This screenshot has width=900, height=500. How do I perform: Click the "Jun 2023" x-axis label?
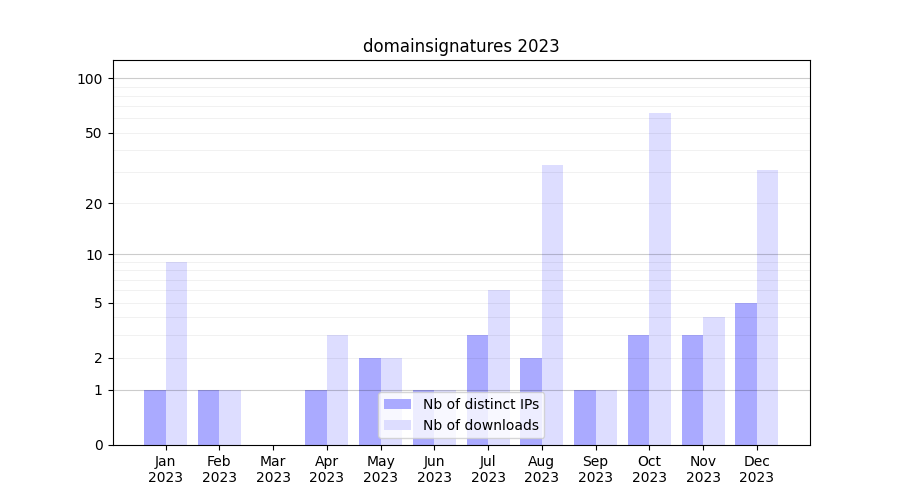(434, 469)
